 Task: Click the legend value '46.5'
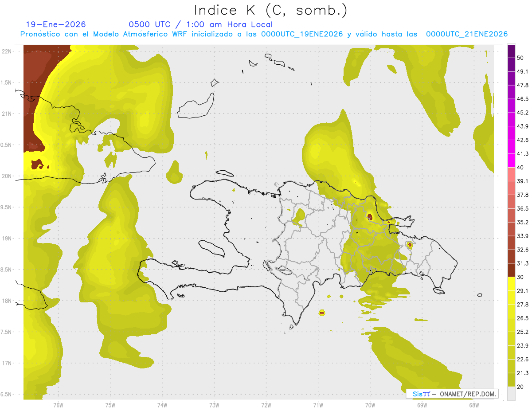523,99
